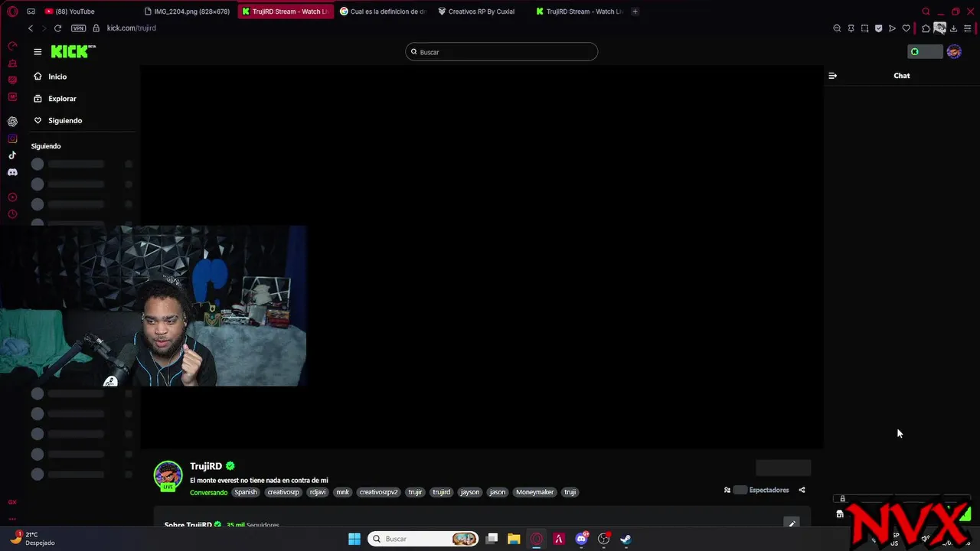Collapse the Kick sidebar hamburger menu

click(38, 52)
